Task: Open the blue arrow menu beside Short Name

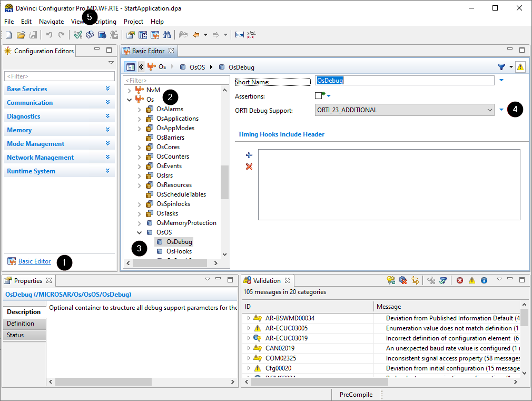Action: point(501,80)
